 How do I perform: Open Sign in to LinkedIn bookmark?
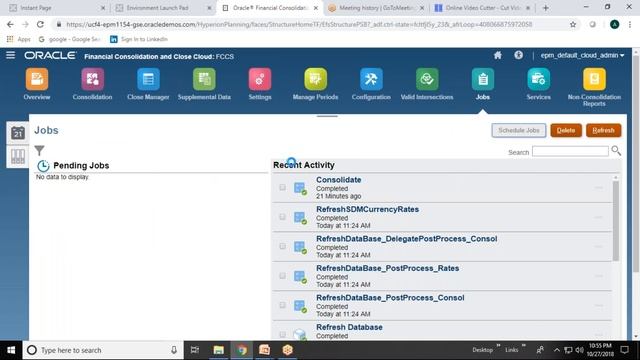(139, 39)
